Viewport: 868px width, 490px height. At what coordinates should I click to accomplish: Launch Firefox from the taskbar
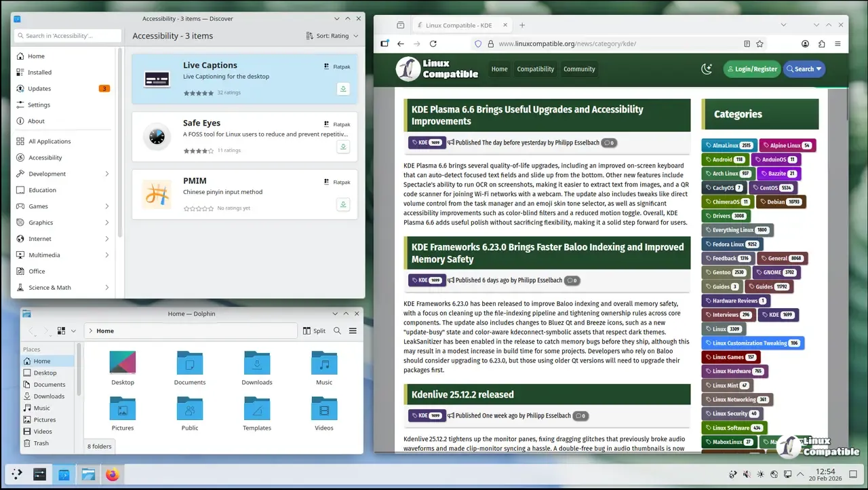pos(112,475)
